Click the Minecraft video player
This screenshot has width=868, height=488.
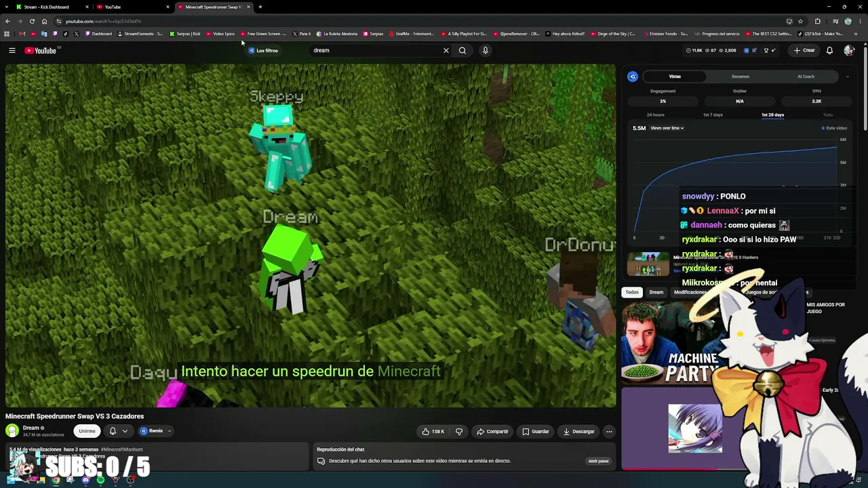tap(311, 236)
